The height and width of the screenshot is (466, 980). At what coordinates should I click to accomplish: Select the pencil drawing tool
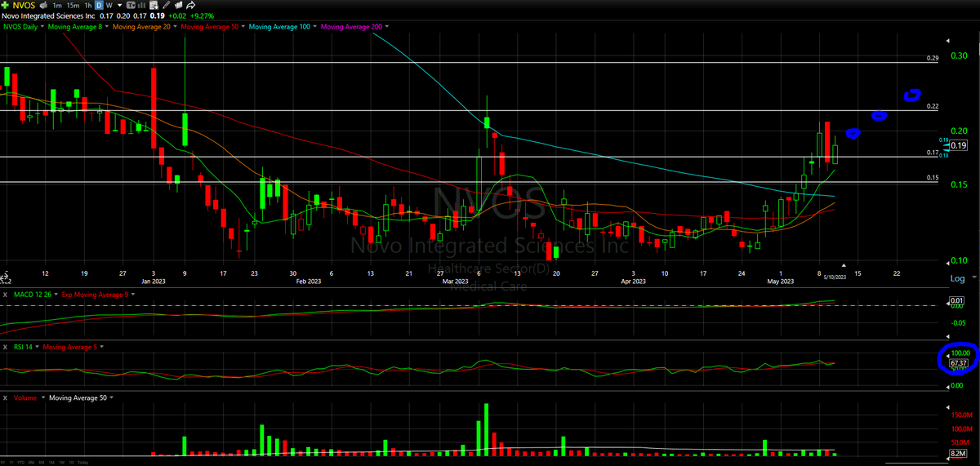[167, 6]
